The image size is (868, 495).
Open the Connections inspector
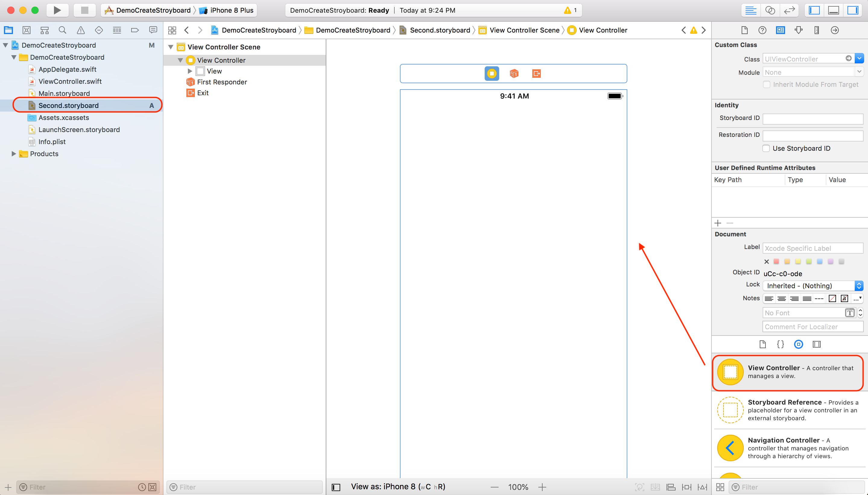click(x=835, y=30)
